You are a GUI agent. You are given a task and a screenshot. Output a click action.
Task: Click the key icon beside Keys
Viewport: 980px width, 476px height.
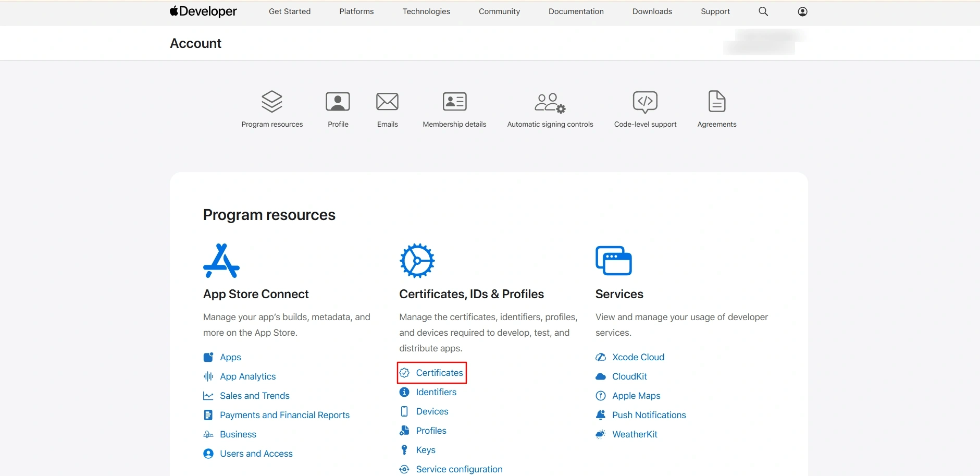[x=404, y=450]
